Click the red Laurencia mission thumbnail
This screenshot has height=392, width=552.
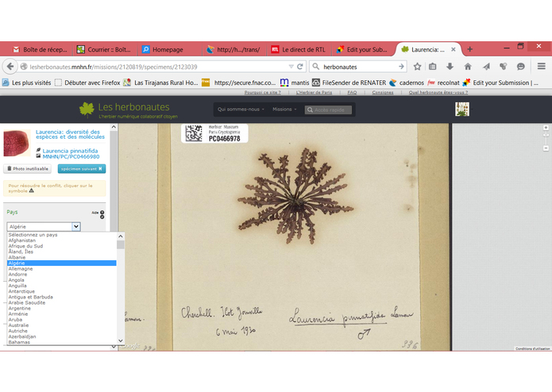(x=17, y=143)
